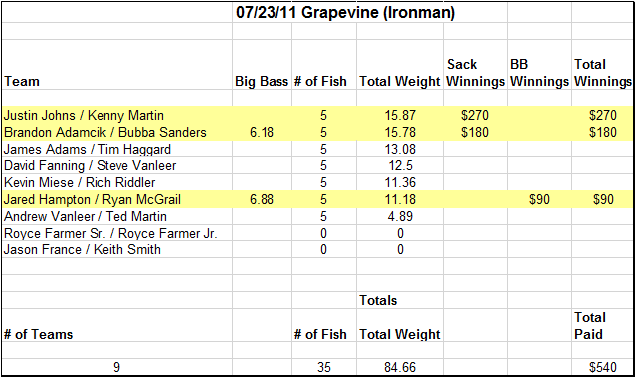This screenshot has height=380, width=638.
Task: Click the $540 total paid cell
Action: 602,367
